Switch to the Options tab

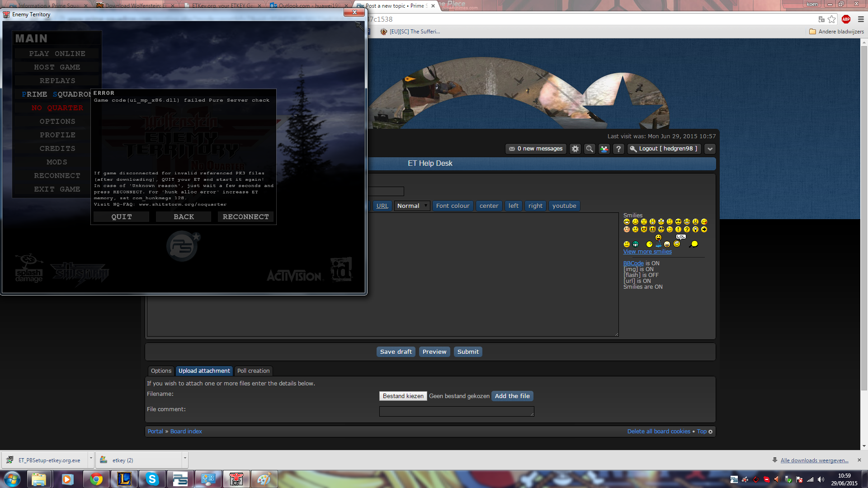pyautogui.click(x=161, y=371)
